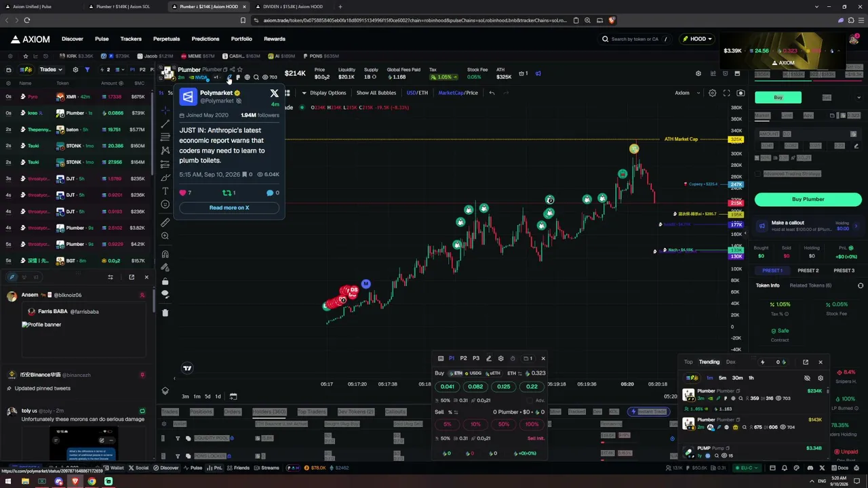The width and height of the screenshot is (868, 488).
Task: Toggle the magnet snap mode
Action: pos(165,254)
